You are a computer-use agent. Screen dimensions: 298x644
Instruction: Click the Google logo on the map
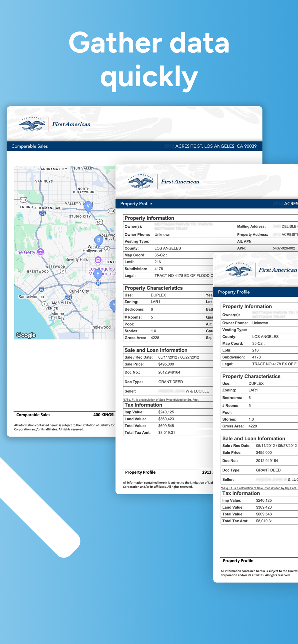click(x=26, y=335)
